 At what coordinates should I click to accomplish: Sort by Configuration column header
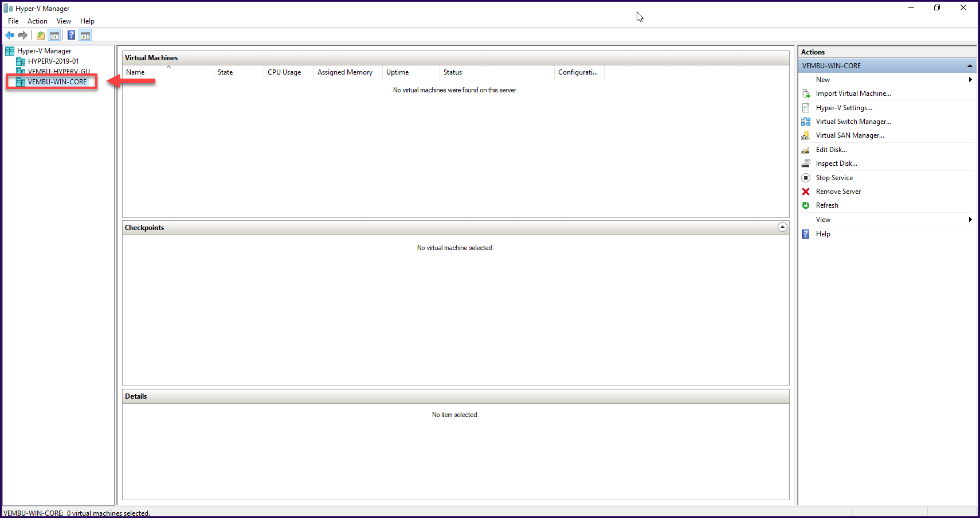click(579, 72)
